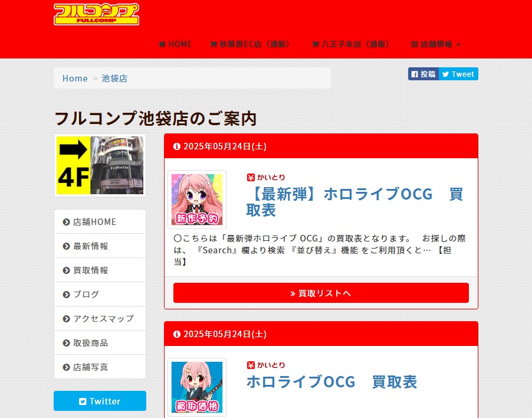Click arrow icon beside 取扱商品
The height and width of the screenshot is (418, 532).
tap(66, 343)
